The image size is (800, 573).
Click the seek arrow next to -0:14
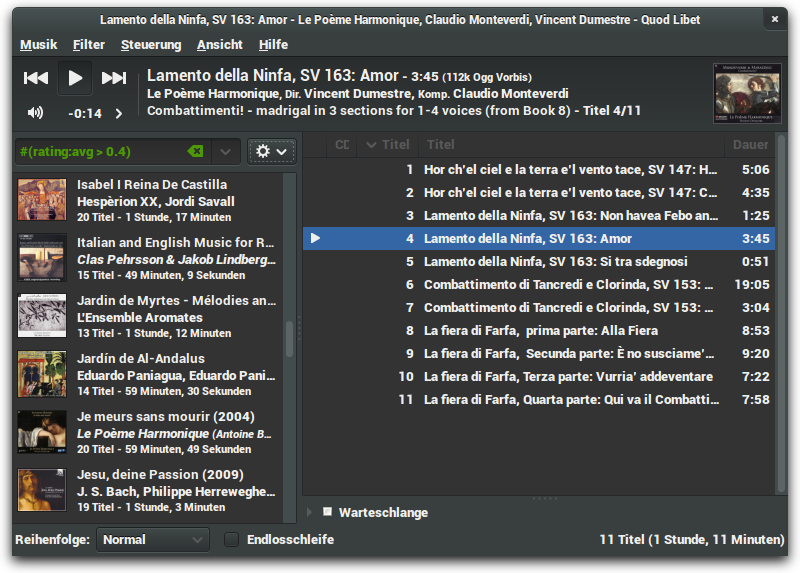[x=118, y=113]
